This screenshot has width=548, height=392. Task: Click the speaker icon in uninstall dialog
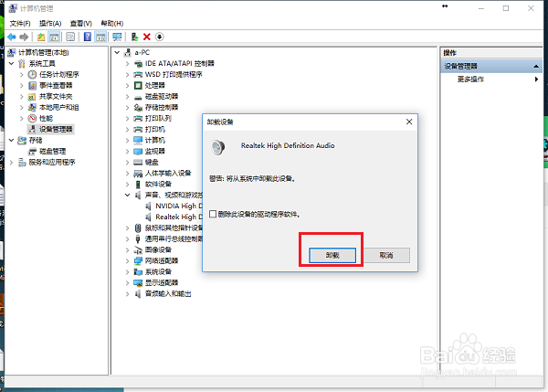coord(218,147)
